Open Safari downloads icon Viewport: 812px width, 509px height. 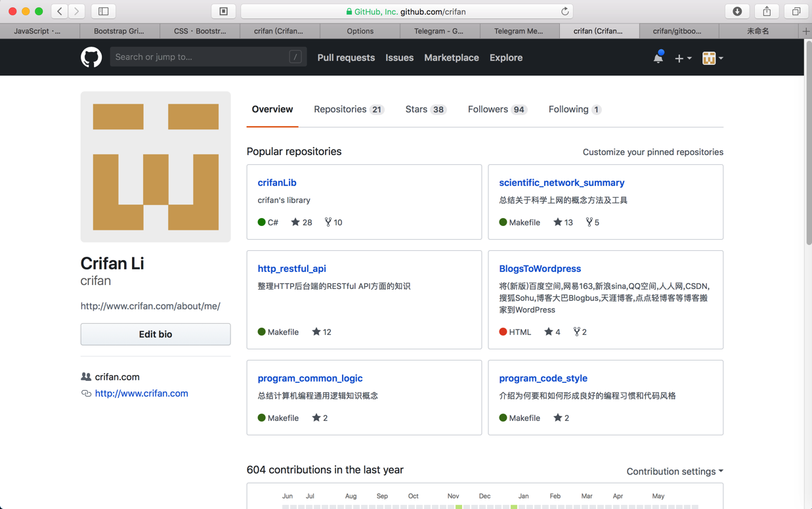point(737,11)
